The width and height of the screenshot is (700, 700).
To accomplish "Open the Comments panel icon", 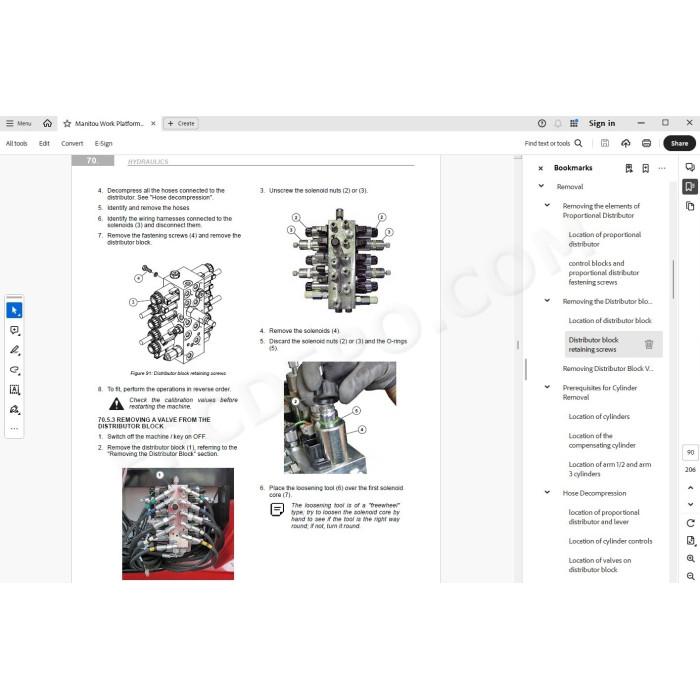I will (690, 167).
